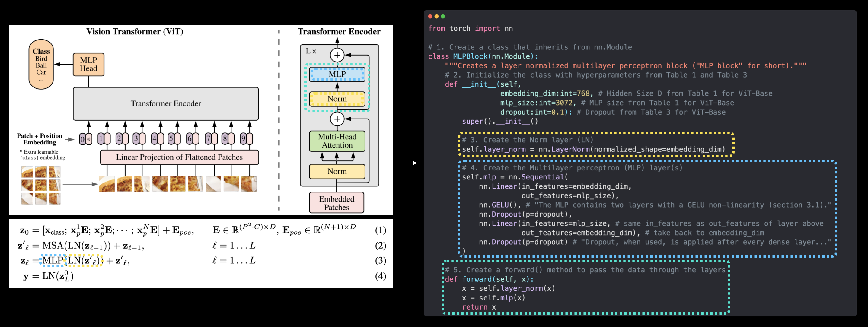
Task: Click the red close dot in code window
Action: tap(430, 16)
